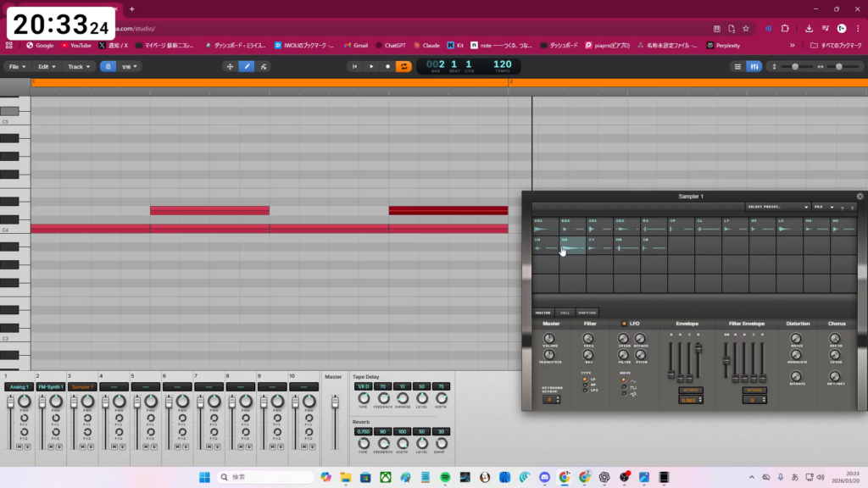Click the BD1 sample cell
Image resolution: width=868 pixels, height=488 pixels.
pos(545,225)
